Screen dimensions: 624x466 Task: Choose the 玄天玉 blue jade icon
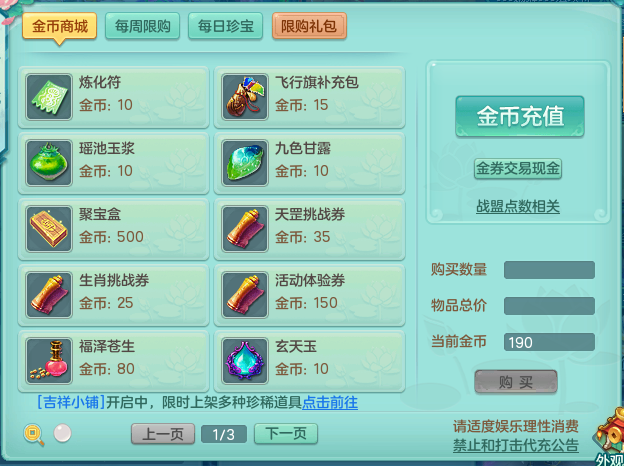245,361
